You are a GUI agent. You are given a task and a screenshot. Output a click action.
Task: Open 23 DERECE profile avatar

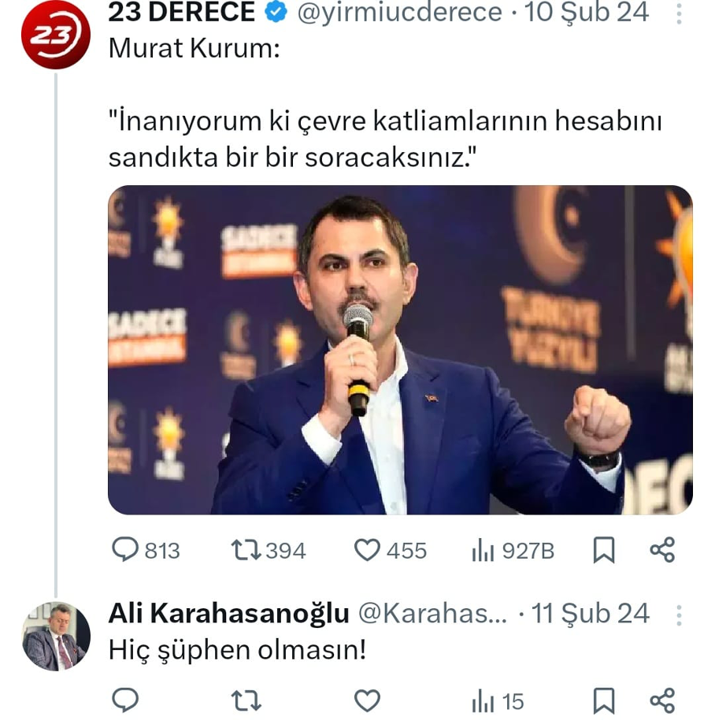tap(55, 35)
